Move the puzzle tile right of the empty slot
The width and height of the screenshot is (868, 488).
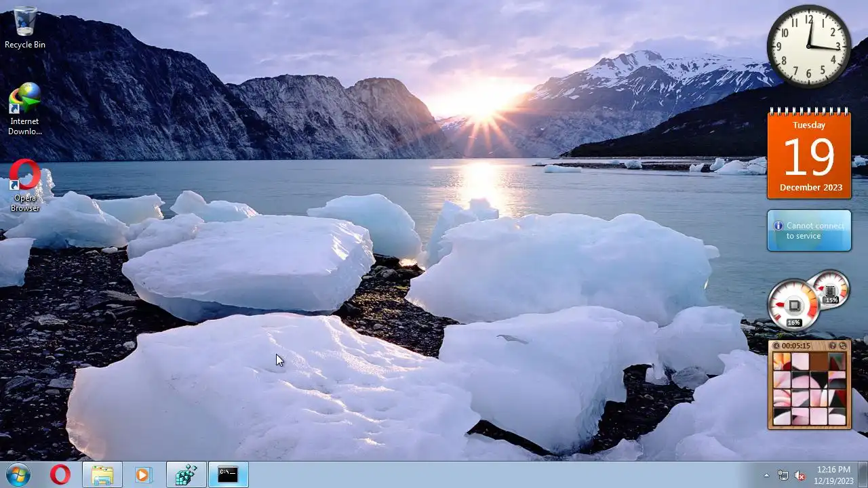[837, 361]
